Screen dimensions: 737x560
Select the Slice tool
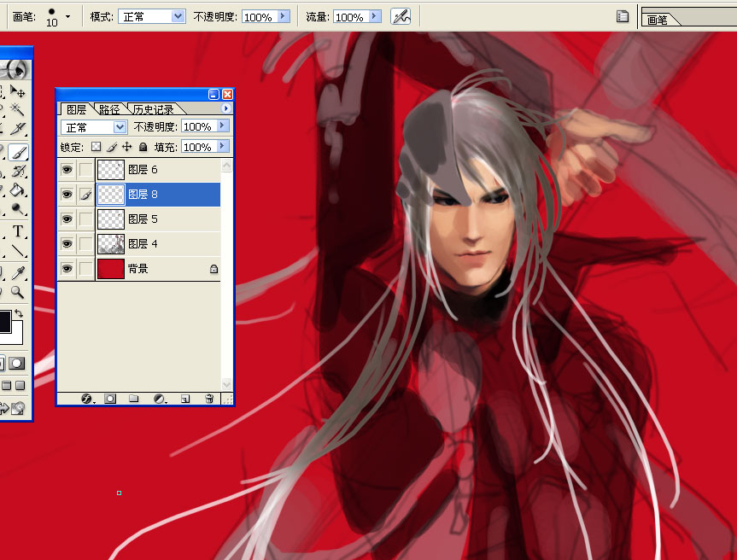coord(18,128)
